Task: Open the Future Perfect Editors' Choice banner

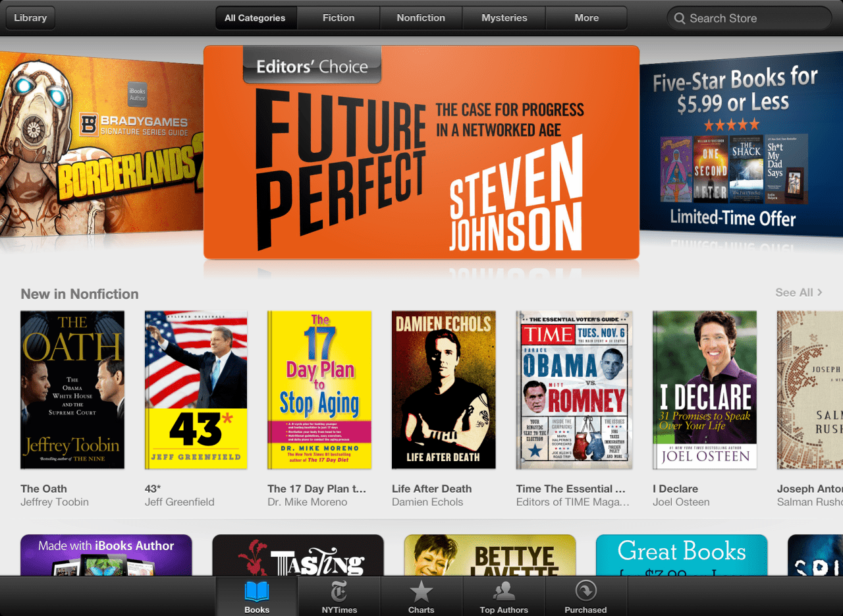Action: (421, 152)
